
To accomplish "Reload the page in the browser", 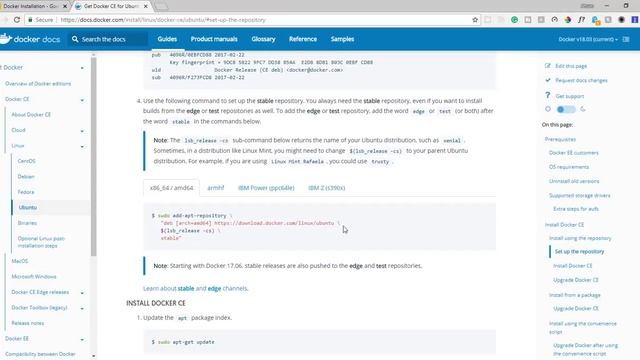I will 17,20.
